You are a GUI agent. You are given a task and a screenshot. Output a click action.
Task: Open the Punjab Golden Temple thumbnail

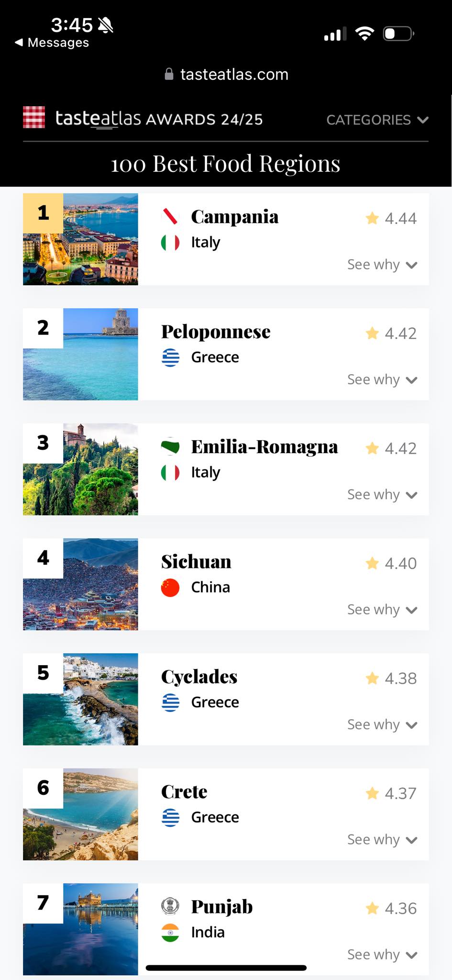pyautogui.click(x=80, y=929)
